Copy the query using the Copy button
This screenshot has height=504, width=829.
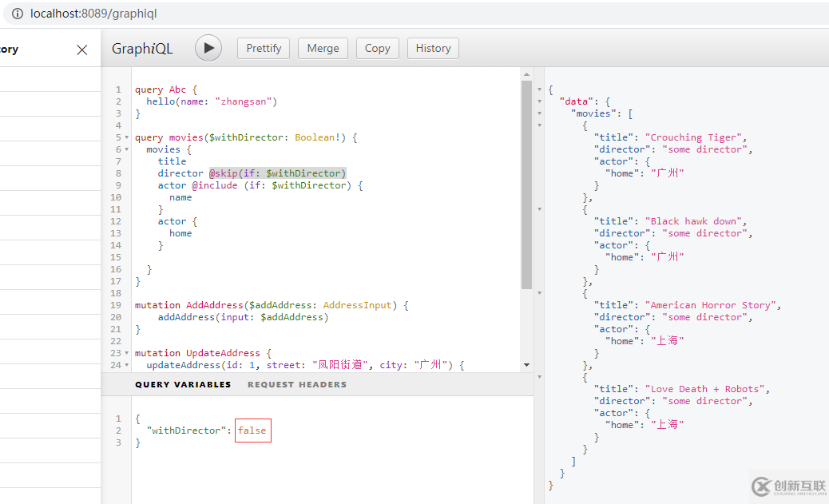click(377, 48)
